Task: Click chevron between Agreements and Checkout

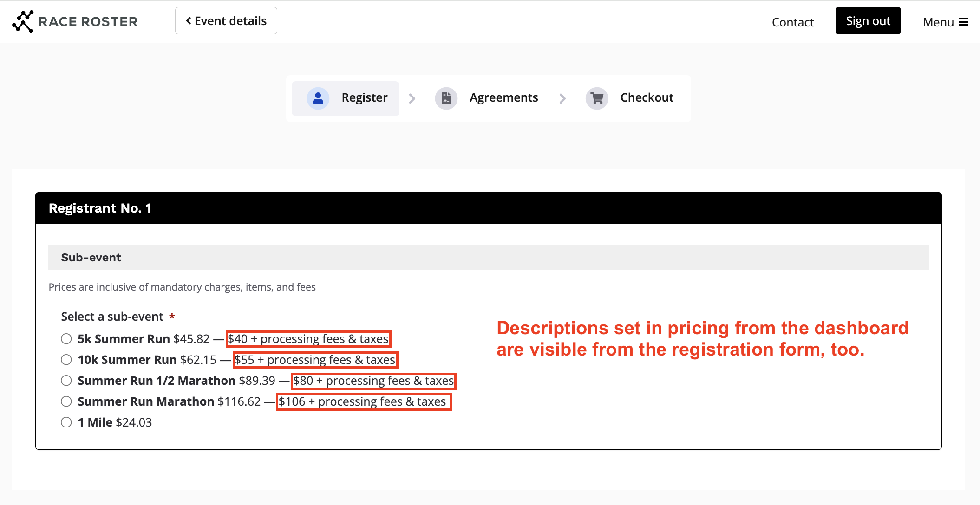Action: (x=562, y=98)
